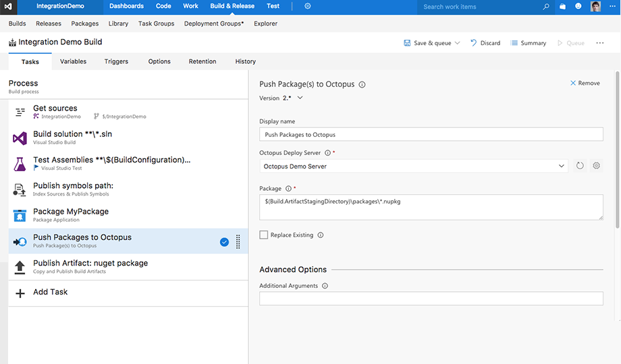Expand the task Version 2.* dropdown

click(300, 98)
